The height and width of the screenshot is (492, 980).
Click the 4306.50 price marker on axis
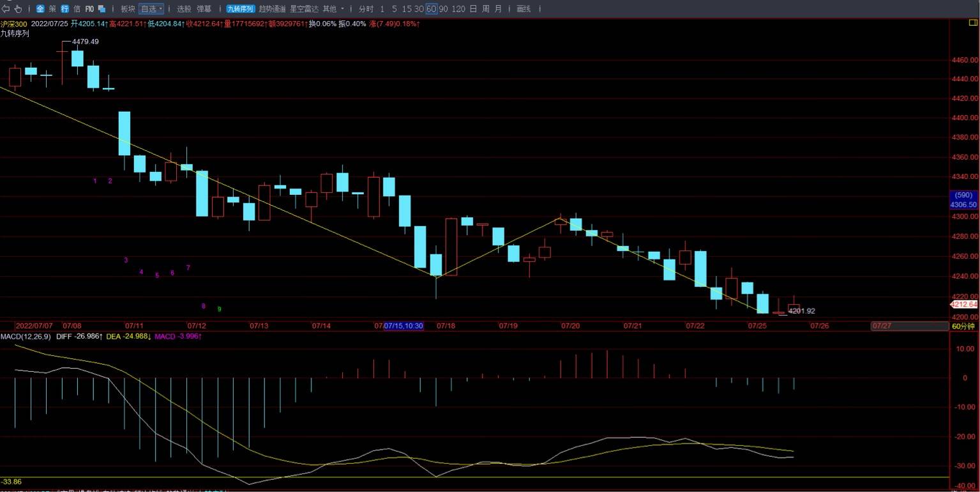[963, 204]
